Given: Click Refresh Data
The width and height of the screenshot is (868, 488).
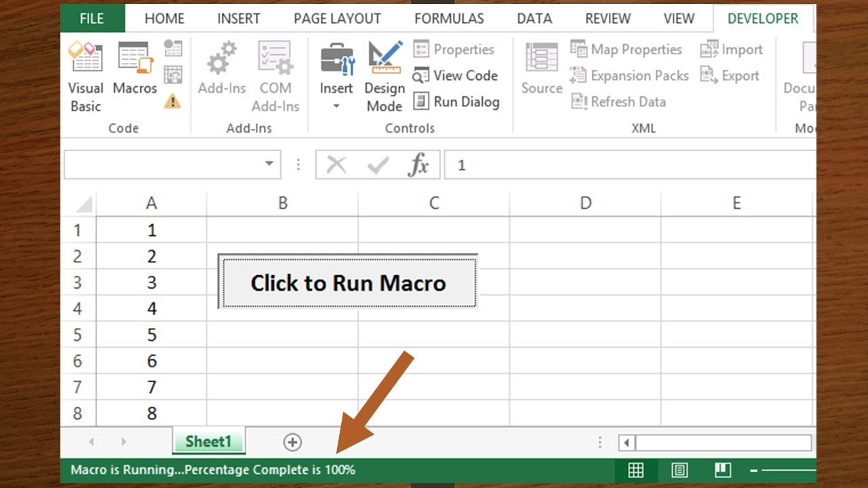Looking at the screenshot, I should point(618,102).
